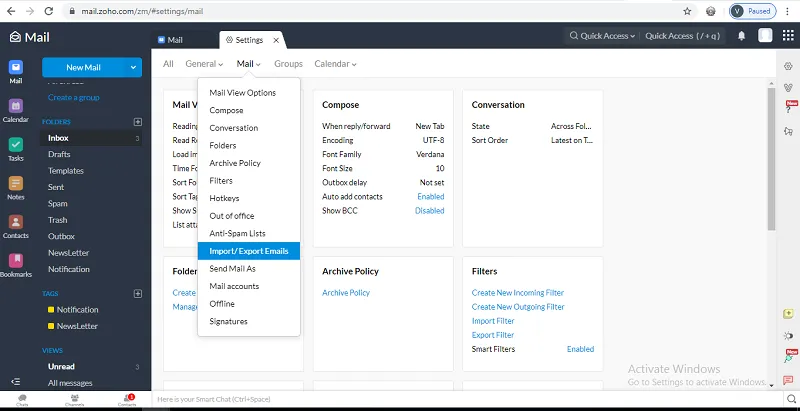Add a new folder with plus icon
The height and width of the screenshot is (411, 800).
pos(137,122)
